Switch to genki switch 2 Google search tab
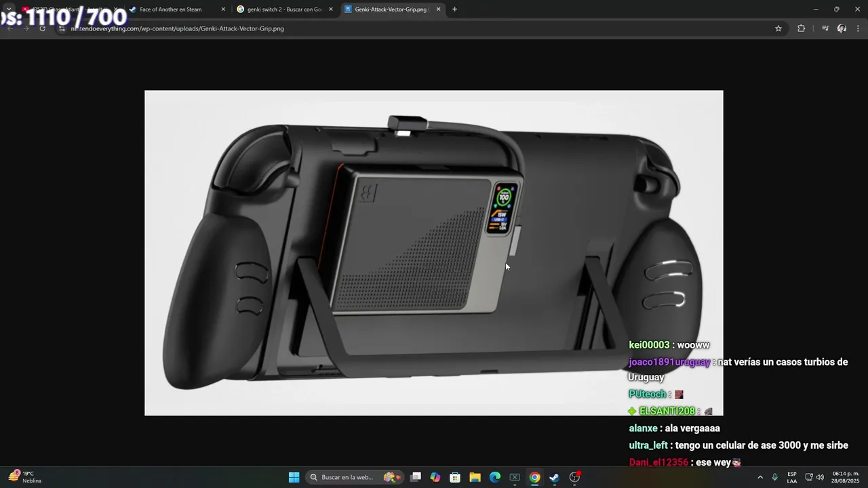The height and width of the screenshot is (488, 868). click(x=283, y=9)
